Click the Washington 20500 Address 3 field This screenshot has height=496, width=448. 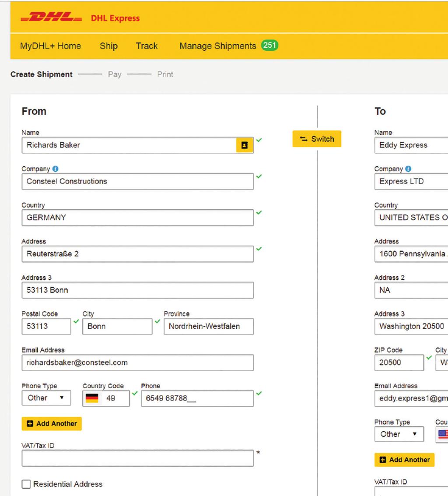pos(411,326)
